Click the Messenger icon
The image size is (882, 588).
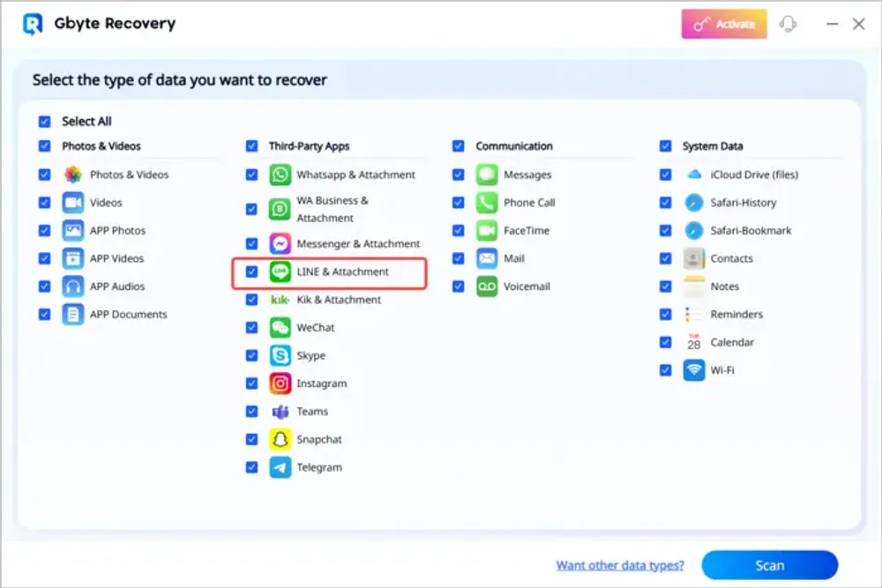[x=280, y=244]
